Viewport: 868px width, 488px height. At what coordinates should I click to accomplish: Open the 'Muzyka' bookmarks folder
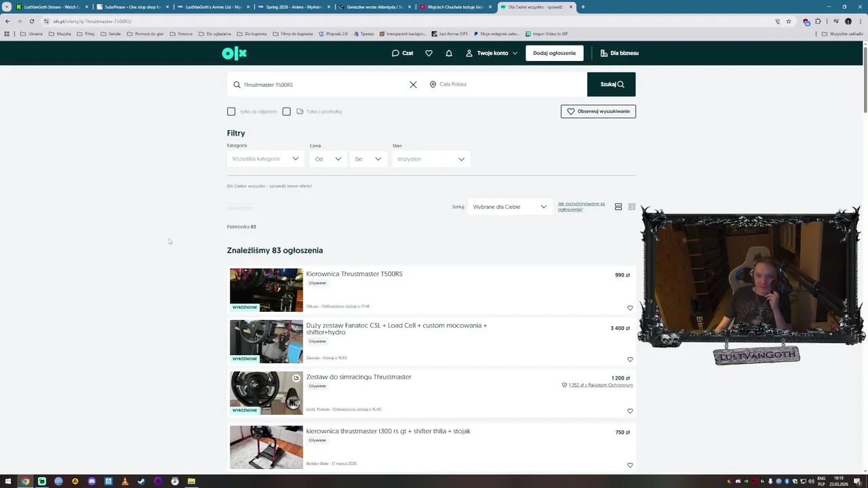60,33
